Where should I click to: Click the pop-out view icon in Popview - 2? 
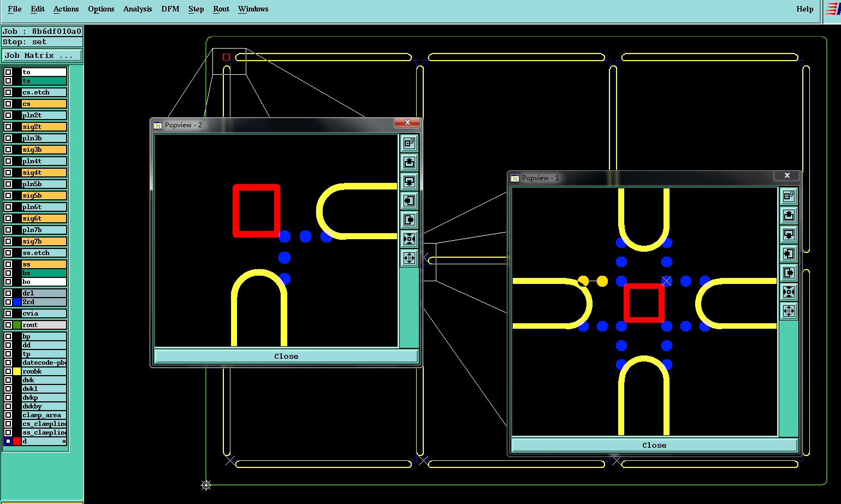(x=409, y=143)
